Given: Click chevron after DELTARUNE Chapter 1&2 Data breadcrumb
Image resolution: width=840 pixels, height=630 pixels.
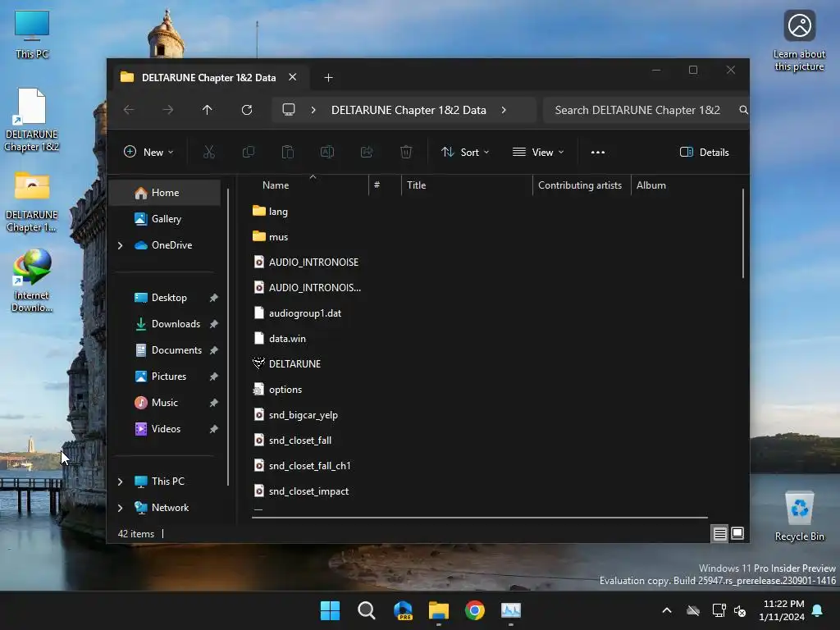Looking at the screenshot, I should click(504, 110).
